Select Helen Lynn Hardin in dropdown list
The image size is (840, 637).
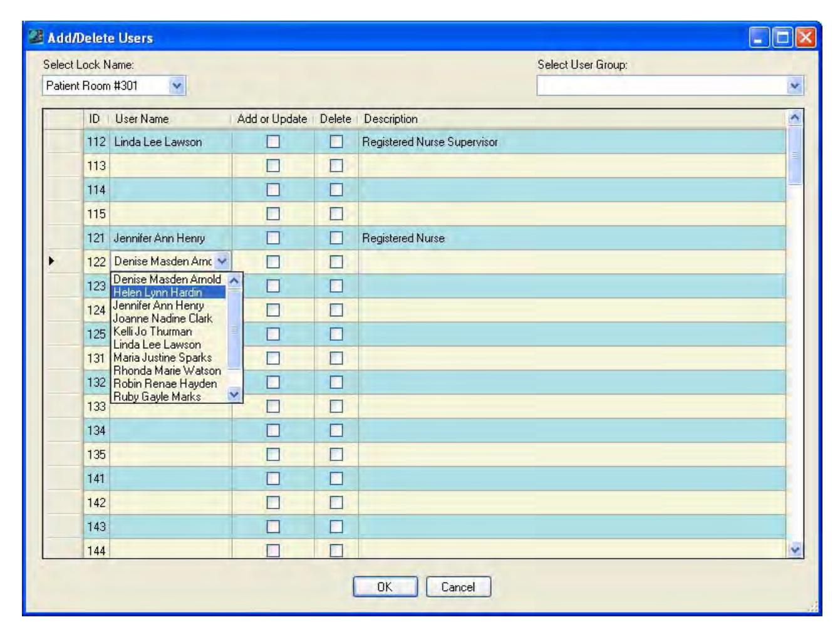tap(167, 293)
